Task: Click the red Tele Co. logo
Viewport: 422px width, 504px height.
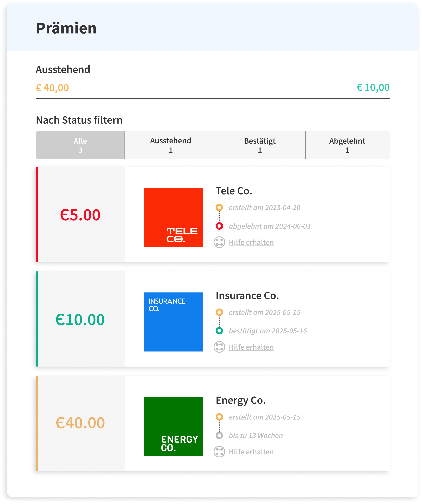Action: coord(173,217)
